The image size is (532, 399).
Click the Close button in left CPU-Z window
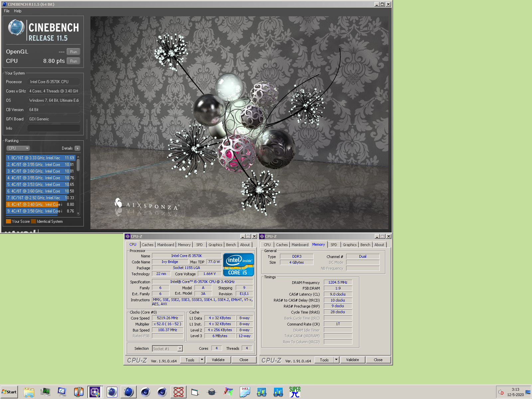coord(244,360)
